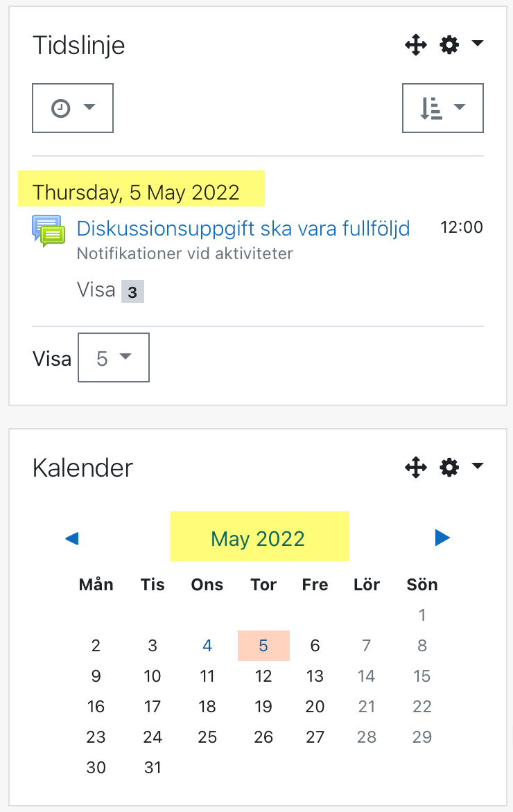Expand the Visa 5 items dropdown
This screenshot has height=812, width=513.
114,358
